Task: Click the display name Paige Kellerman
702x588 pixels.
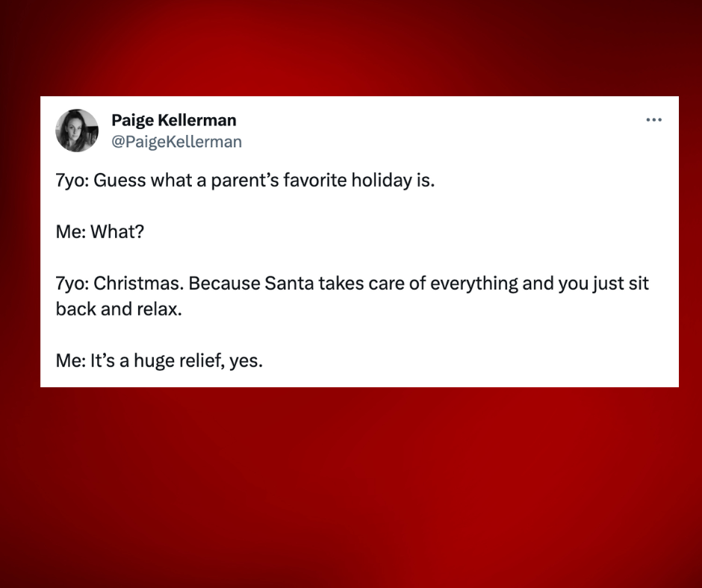Action: (173, 120)
